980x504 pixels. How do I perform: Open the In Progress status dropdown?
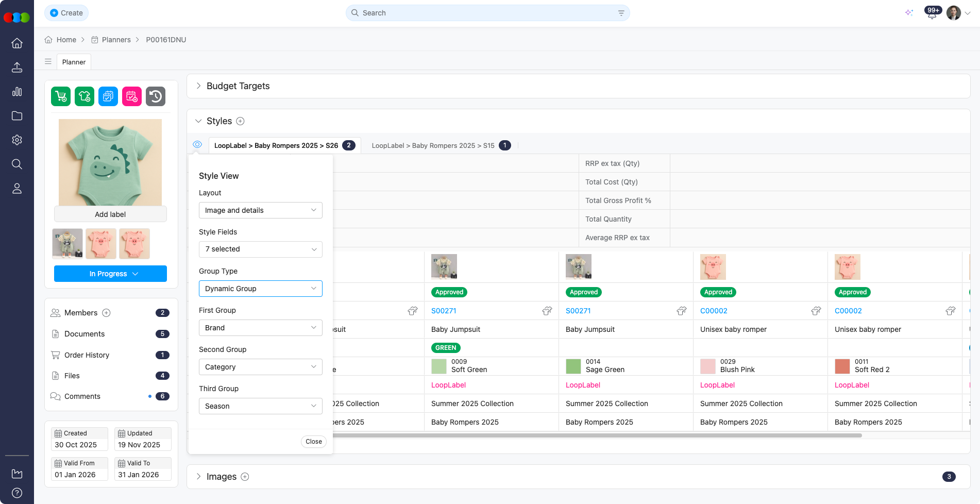tap(110, 274)
